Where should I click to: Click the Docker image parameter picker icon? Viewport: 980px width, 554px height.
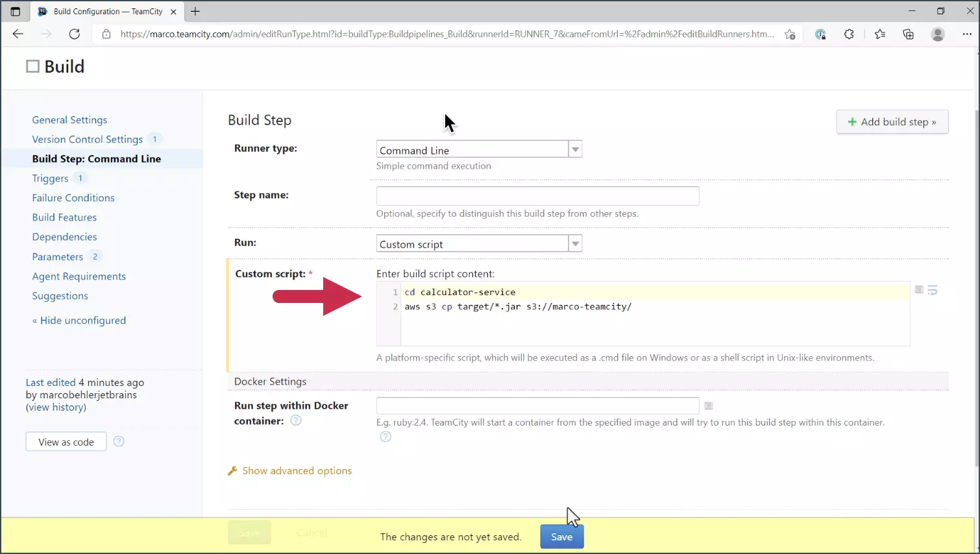709,406
